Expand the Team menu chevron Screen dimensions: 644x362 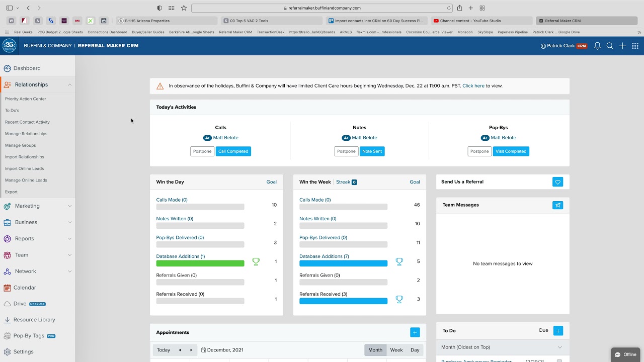[x=69, y=255]
